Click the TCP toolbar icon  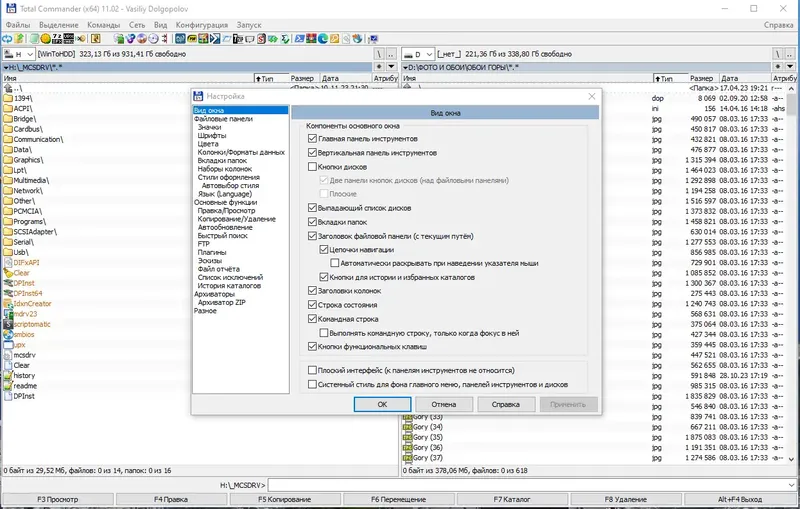click(x=238, y=38)
